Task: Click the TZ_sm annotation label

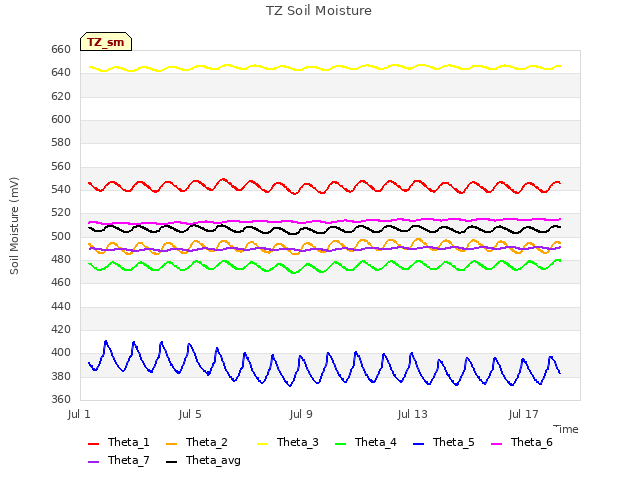Action: coord(106,42)
